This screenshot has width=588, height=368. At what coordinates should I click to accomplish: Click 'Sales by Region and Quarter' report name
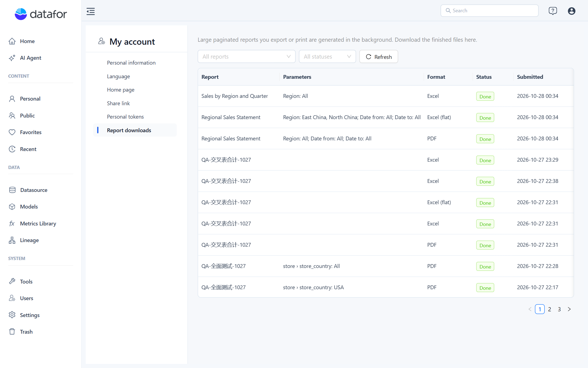pyautogui.click(x=235, y=96)
